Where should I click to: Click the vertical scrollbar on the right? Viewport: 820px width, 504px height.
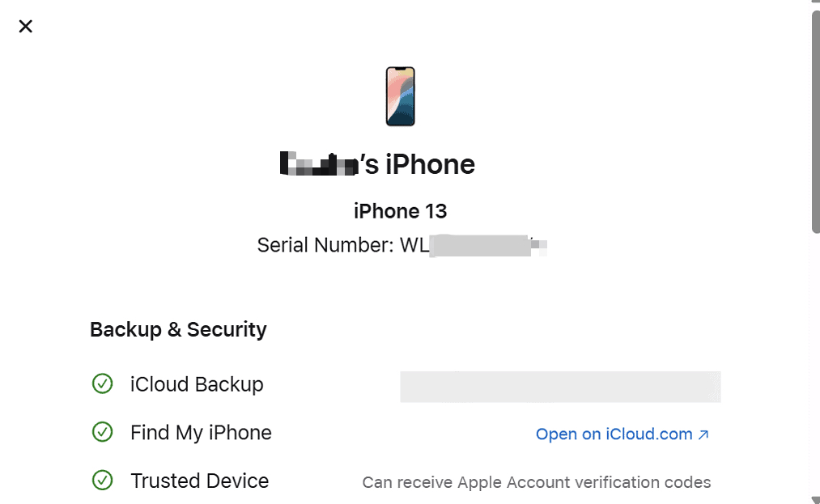coord(813,121)
